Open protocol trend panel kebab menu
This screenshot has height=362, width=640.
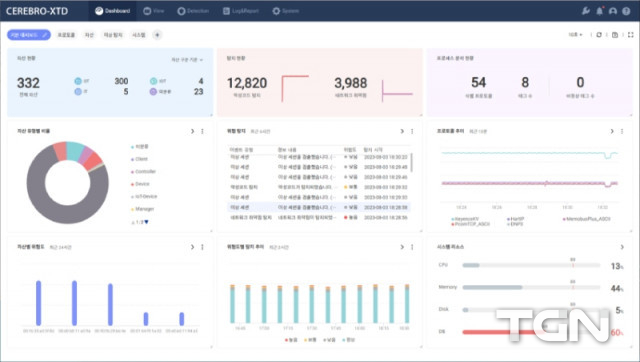point(622,131)
